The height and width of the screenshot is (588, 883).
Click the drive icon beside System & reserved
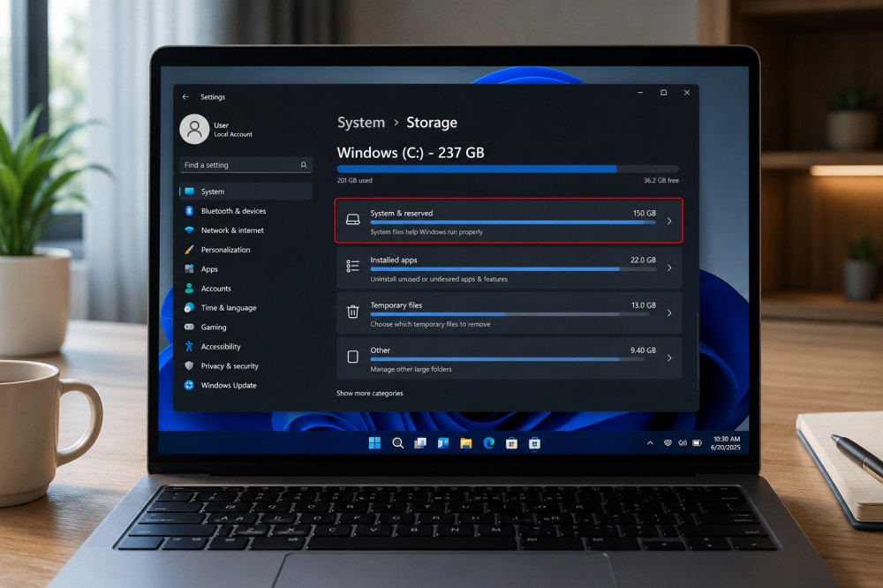[353, 220]
